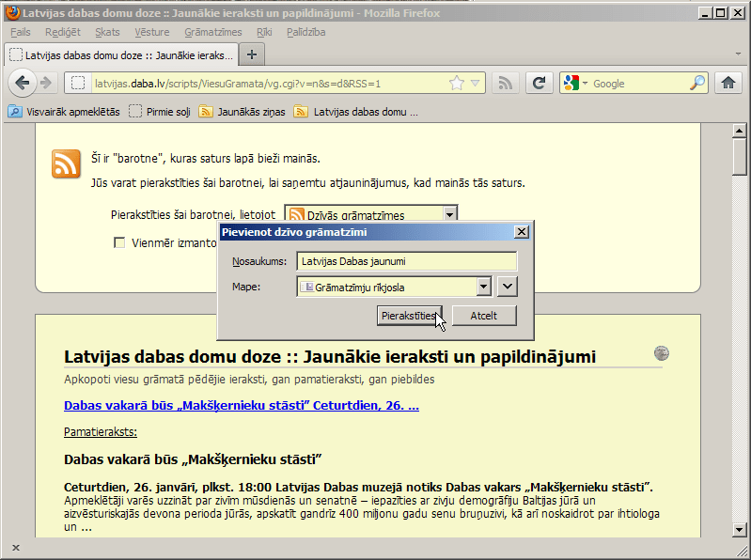Expand the folder tree chevron button
The width and height of the screenshot is (751, 560).
pyautogui.click(x=508, y=287)
